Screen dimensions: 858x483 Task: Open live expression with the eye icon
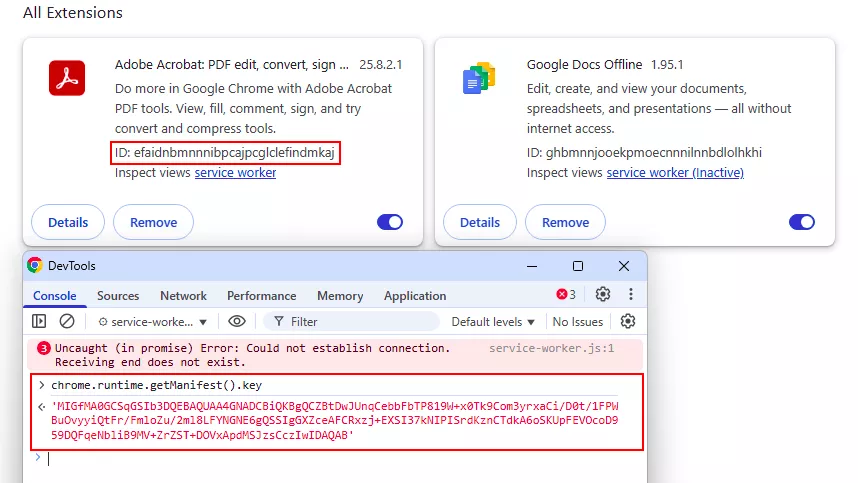click(x=237, y=321)
